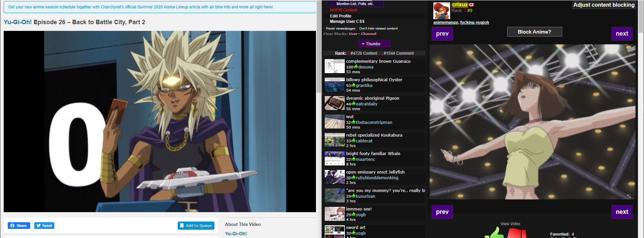Click the Canadian flag icon next to crixuz
The height and width of the screenshot is (238, 644).
tap(471, 5)
